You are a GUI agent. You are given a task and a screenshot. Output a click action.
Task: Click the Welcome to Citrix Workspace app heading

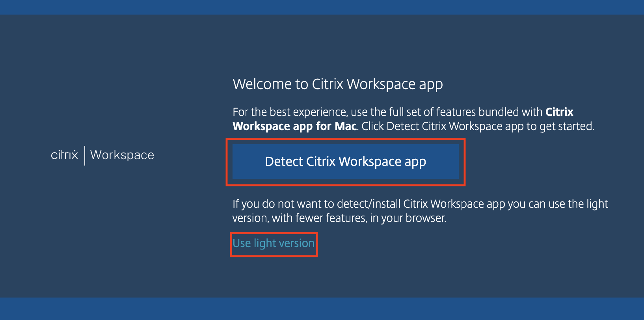coord(337,84)
